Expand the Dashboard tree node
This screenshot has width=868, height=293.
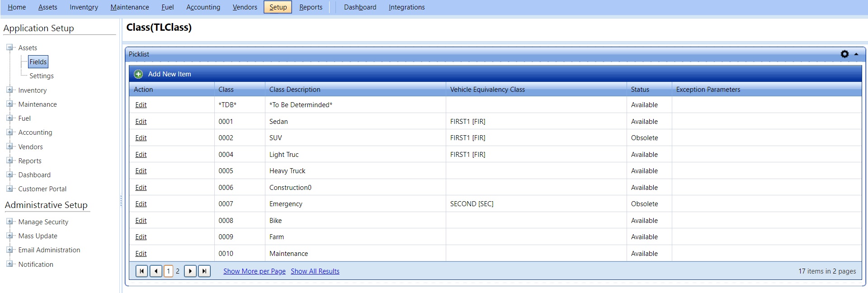pyautogui.click(x=9, y=175)
